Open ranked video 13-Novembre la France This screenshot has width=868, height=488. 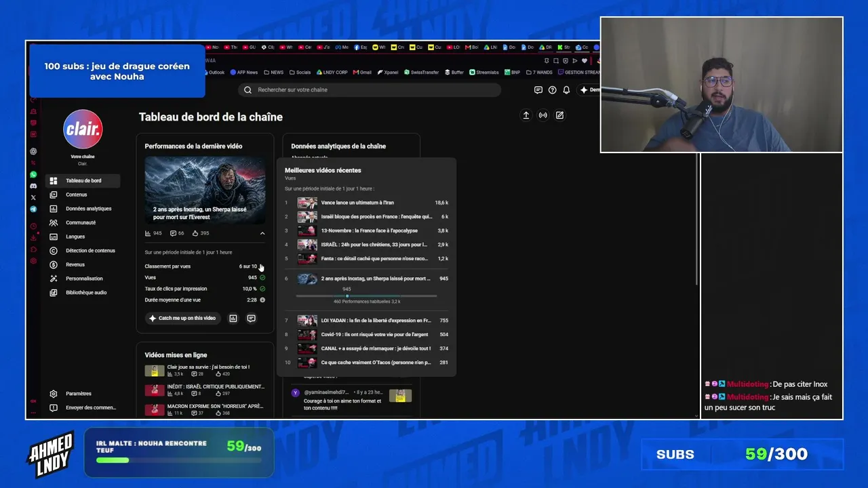point(366,230)
